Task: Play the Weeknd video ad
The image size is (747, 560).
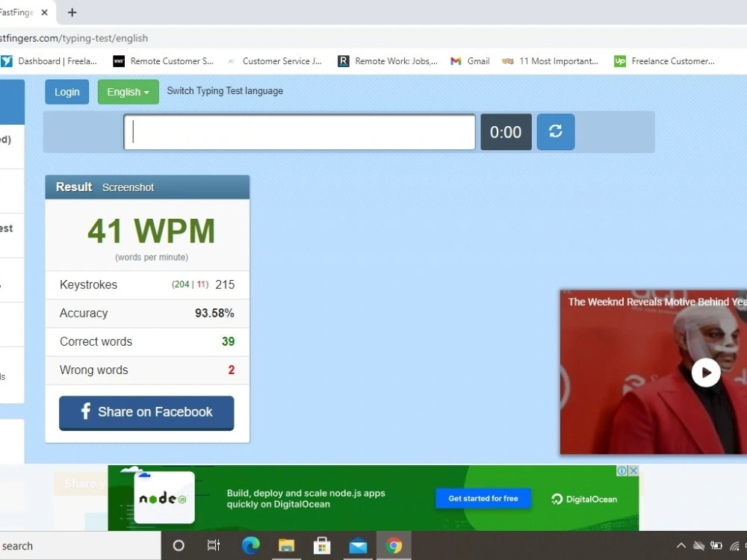Action: tap(706, 373)
